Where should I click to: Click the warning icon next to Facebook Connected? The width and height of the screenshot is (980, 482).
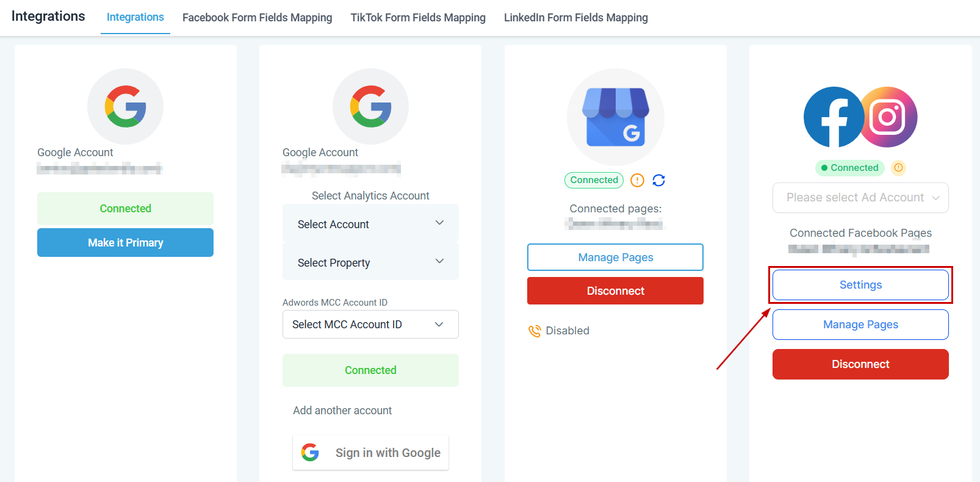898,168
